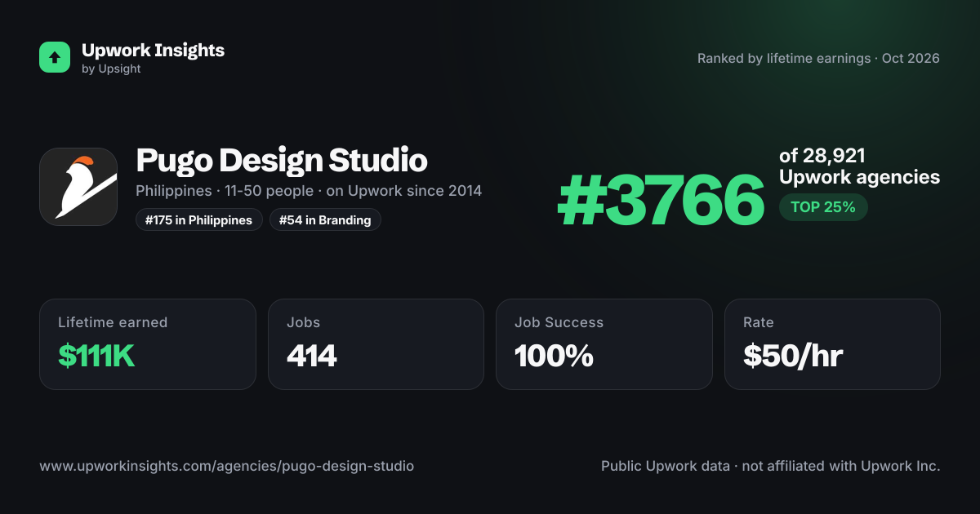
Task: Click the 'Jobs' card label
Action: click(303, 322)
